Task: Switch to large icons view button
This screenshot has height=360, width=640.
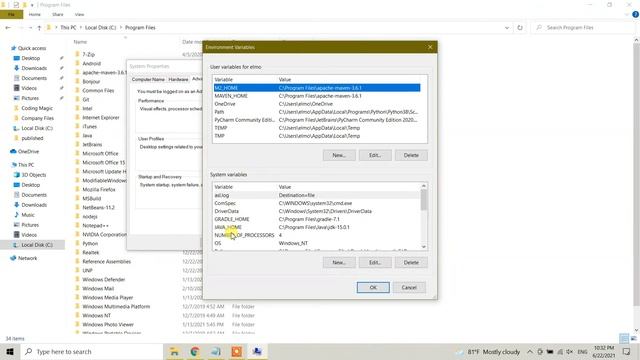Action: coord(633,338)
